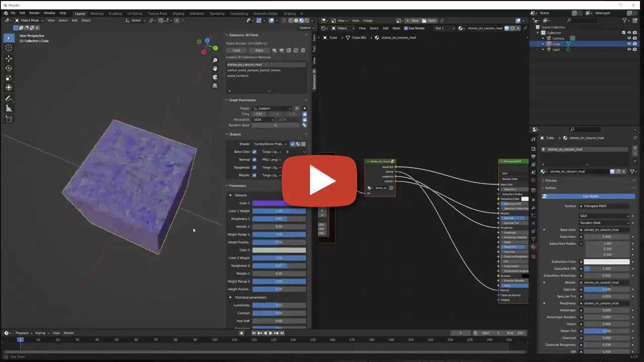Open the Substance 3D sidebar tab
This screenshot has height=362, width=644.
pos(314,79)
